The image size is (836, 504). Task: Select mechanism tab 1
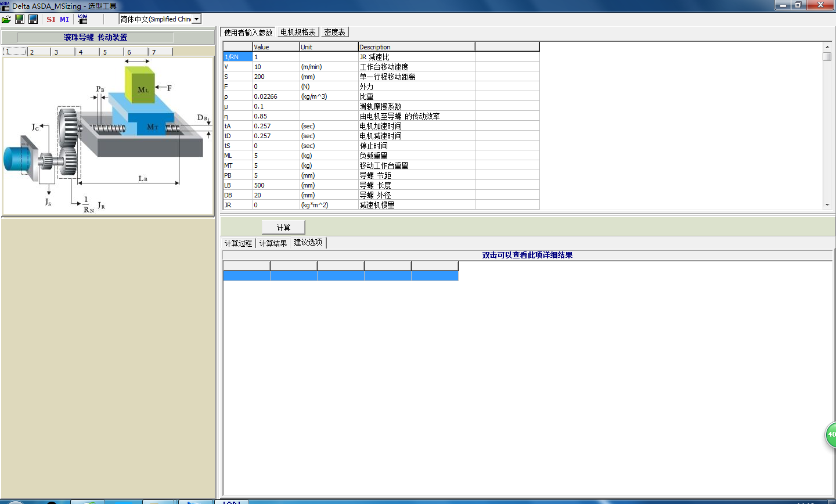(15, 52)
